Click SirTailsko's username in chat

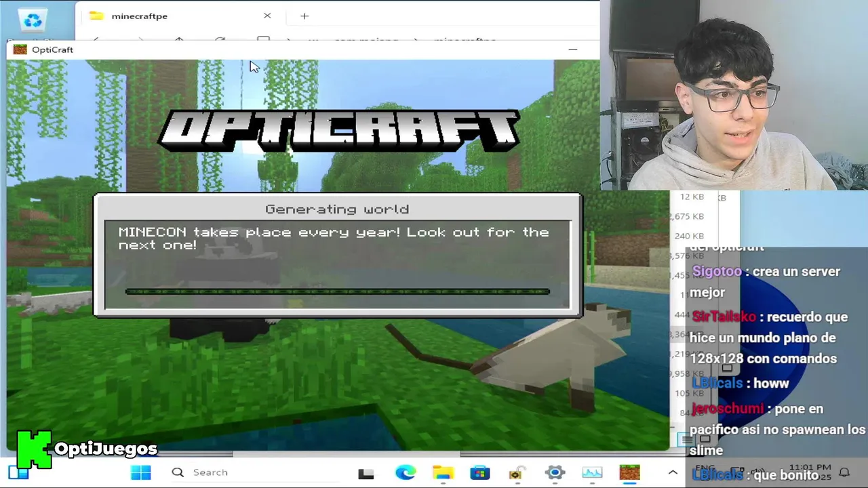724,317
